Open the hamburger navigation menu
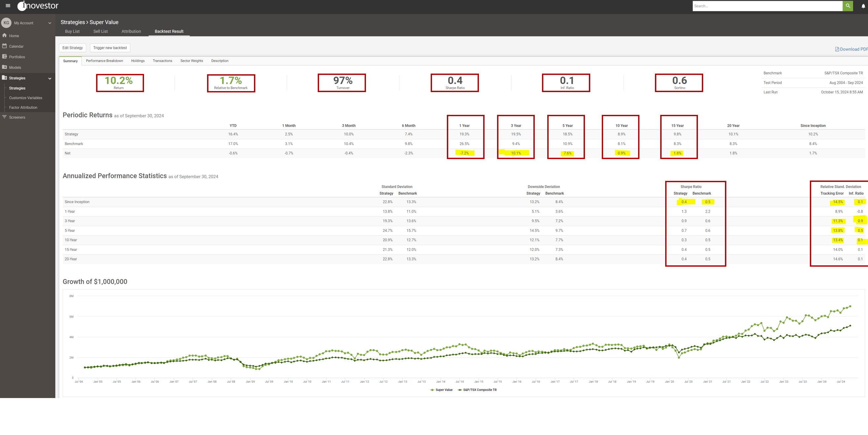This screenshot has width=868, height=435. (8, 5)
